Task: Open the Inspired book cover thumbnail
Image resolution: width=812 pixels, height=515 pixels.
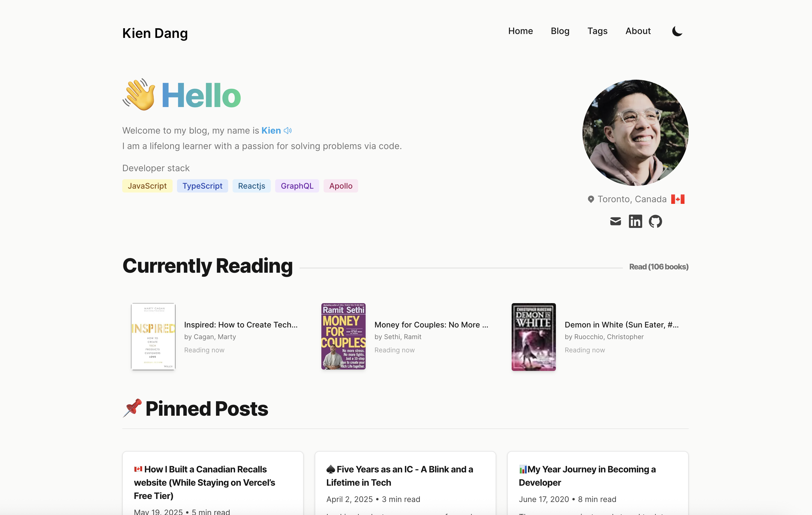Action: click(x=153, y=336)
